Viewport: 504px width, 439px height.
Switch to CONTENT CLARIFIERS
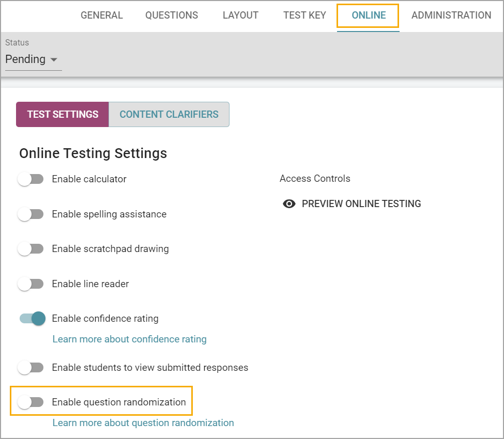(x=169, y=114)
